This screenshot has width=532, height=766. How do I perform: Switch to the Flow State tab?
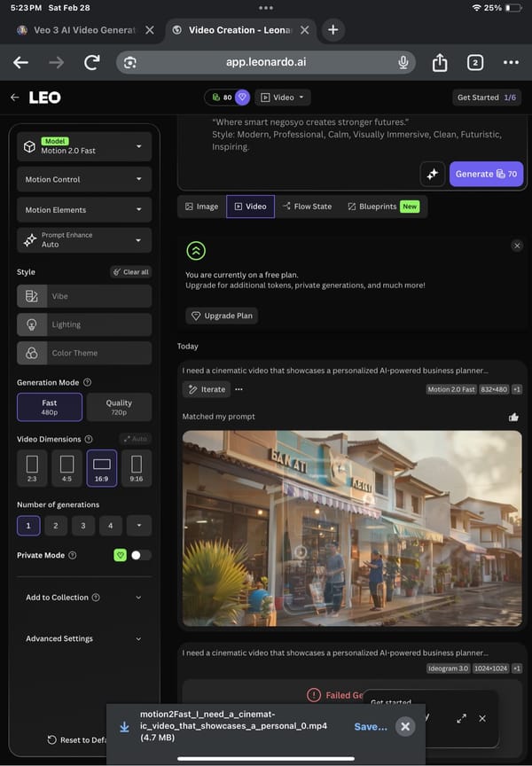point(307,207)
